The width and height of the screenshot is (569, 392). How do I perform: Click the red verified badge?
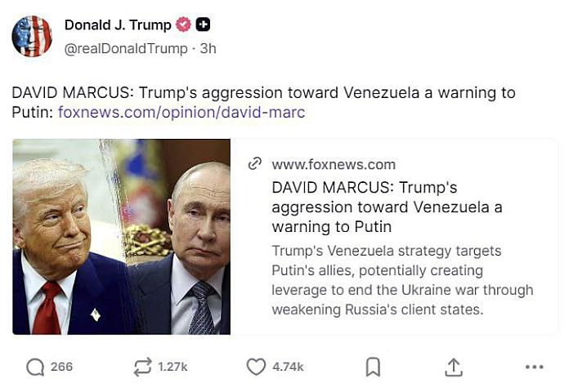click(183, 24)
